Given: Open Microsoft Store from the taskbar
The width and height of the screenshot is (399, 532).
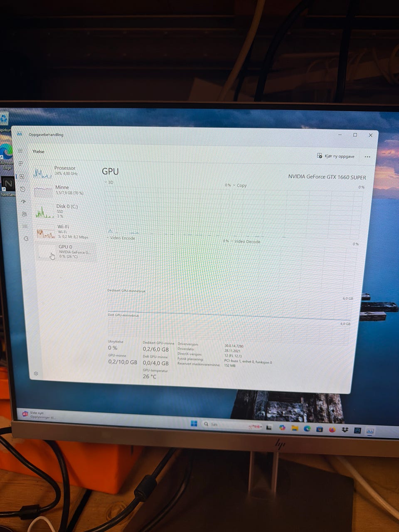Looking at the screenshot, I should [319, 429].
